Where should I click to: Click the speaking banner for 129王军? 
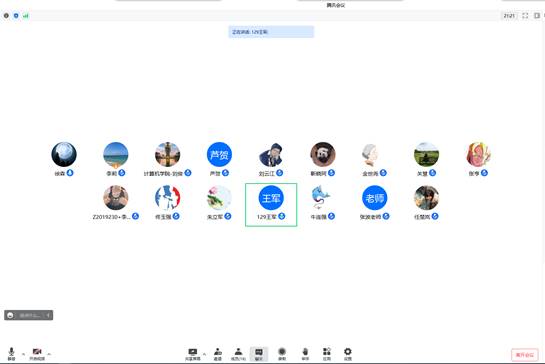pyautogui.click(x=271, y=32)
